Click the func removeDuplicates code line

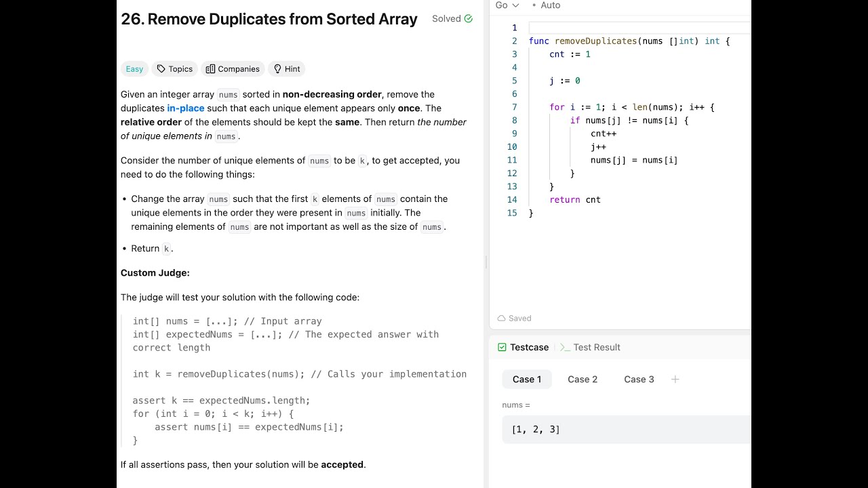(x=629, y=41)
